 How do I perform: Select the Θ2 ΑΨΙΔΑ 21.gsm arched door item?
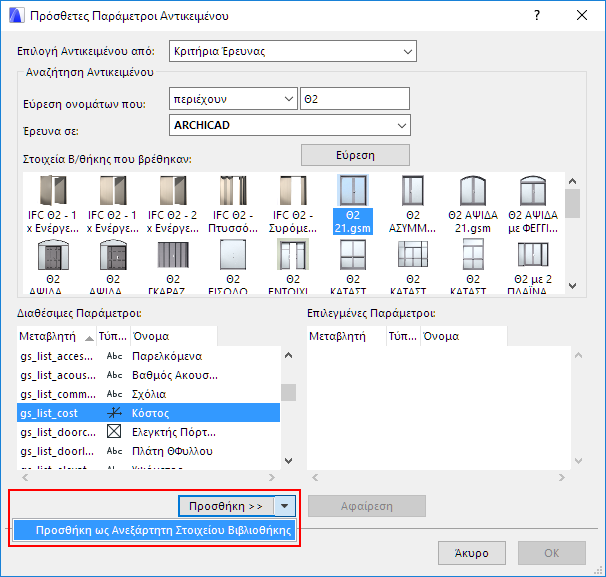click(473, 204)
